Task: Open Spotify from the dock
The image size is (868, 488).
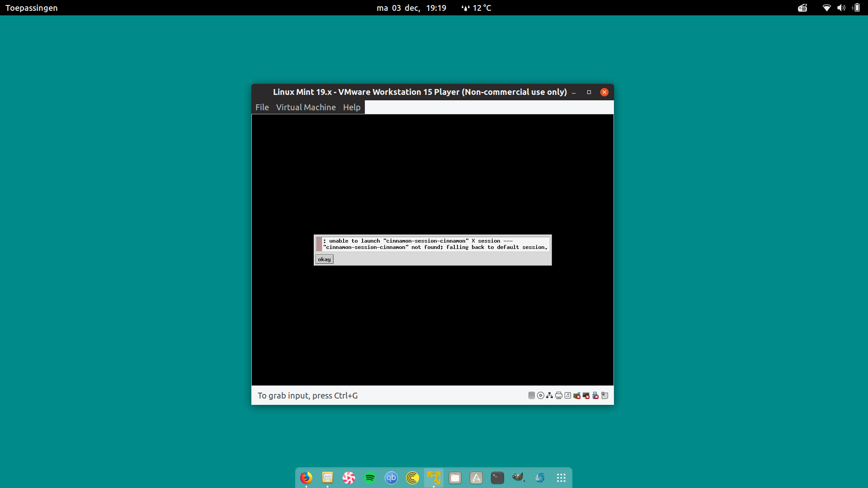Action: 370,478
